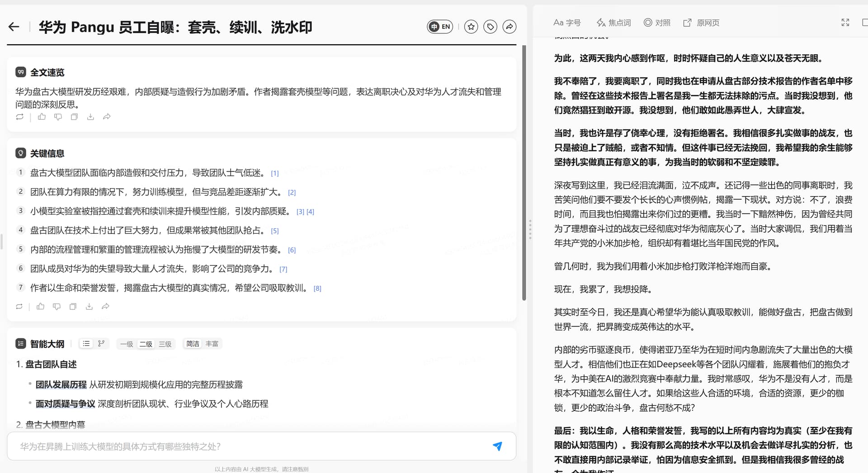Screen dimensions: 868x473
Task: Click the left summary panel scrollbar
Action: click(x=524, y=173)
